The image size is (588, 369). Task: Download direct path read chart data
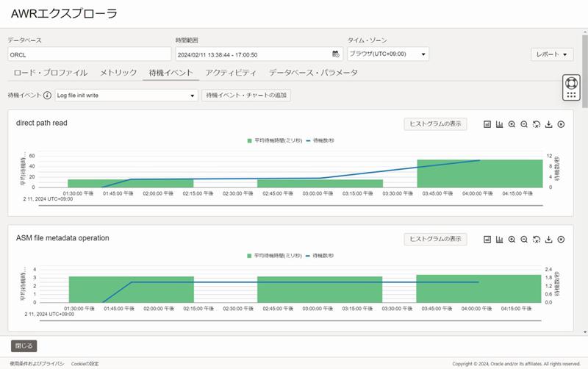(x=548, y=124)
